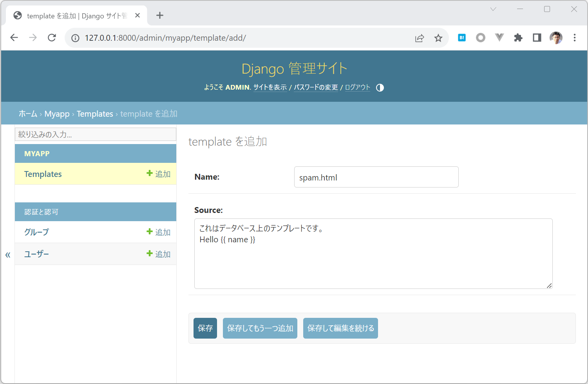Click the split-screen icon near profile avatar
Viewport: 588px width, 384px height.
(537, 38)
